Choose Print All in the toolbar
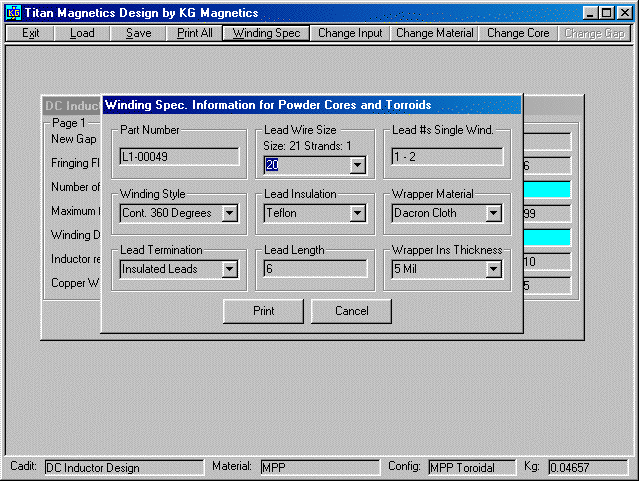This screenshot has width=639, height=481. click(195, 33)
